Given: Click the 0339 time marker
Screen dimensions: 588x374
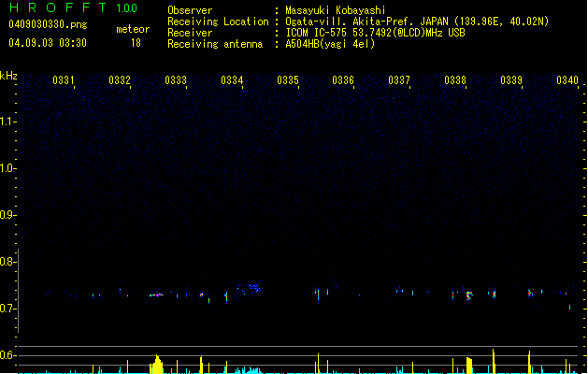Looking at the screenshot, I should click(x=511, y=80).
